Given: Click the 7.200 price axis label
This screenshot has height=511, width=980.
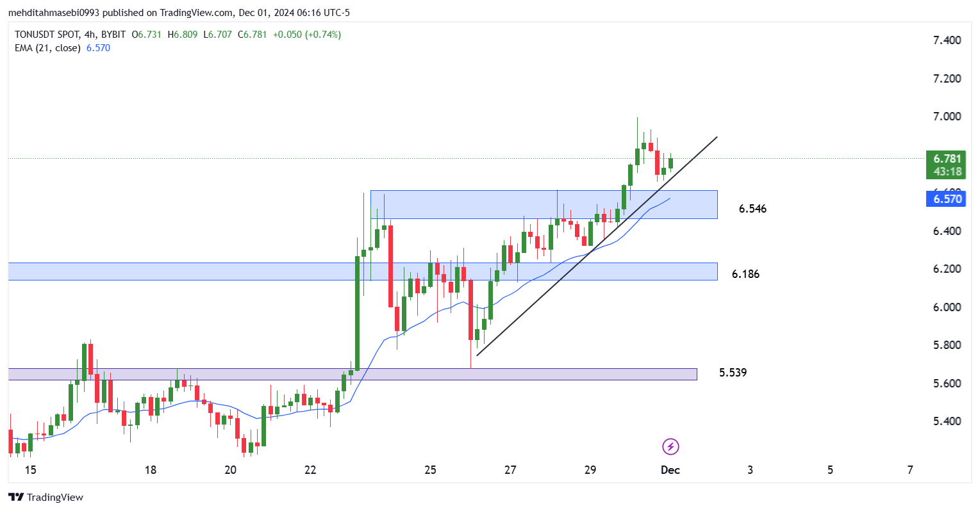Looking at the screenshot, I should (x=947, y=79).
